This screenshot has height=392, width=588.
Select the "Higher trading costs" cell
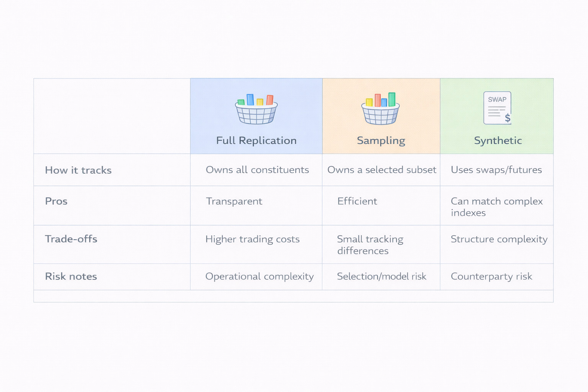tap(252, 239)
